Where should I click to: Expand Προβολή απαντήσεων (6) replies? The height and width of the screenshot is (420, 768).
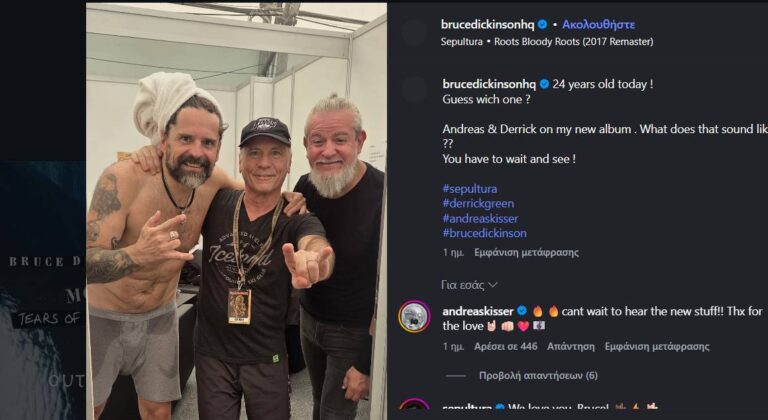pyautogui.click(x=538, y=375)
